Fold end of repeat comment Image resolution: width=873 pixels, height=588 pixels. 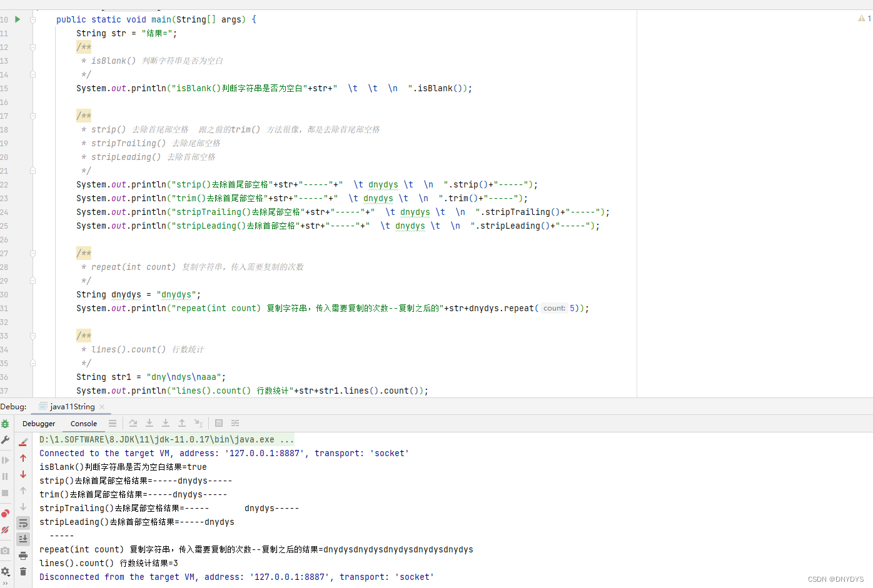(x=33, y=281)
